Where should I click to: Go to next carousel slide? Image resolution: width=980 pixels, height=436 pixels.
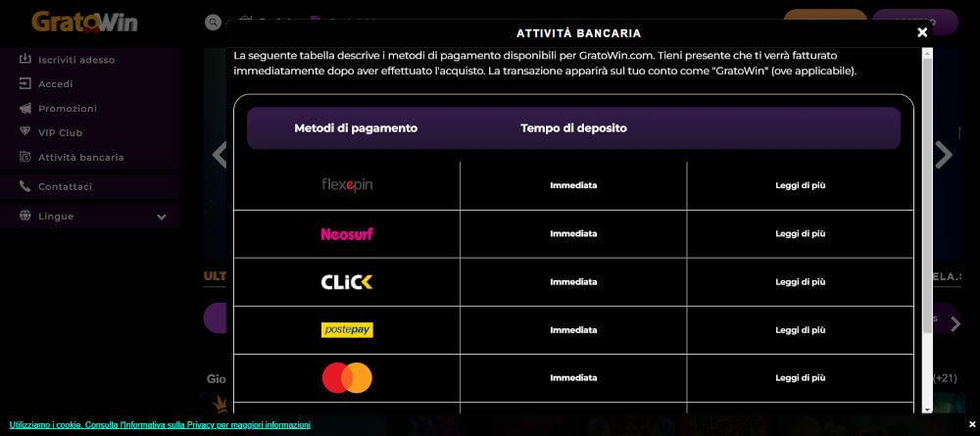[944, 154]
